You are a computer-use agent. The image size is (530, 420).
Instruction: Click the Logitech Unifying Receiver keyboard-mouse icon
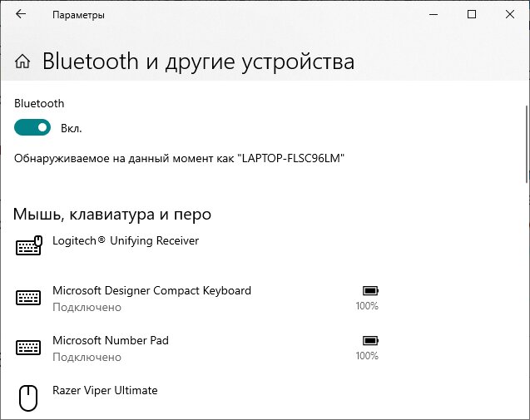click(x=29, y=245)
